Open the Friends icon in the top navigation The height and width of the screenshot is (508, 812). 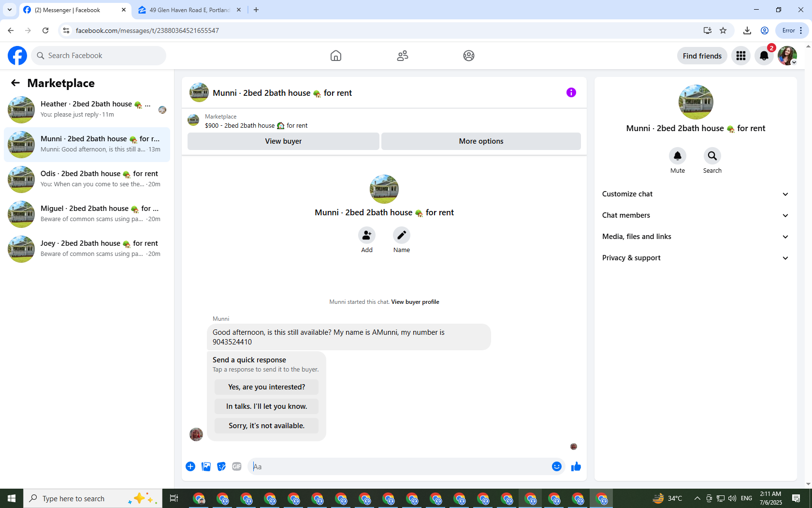tap(403, 56)
